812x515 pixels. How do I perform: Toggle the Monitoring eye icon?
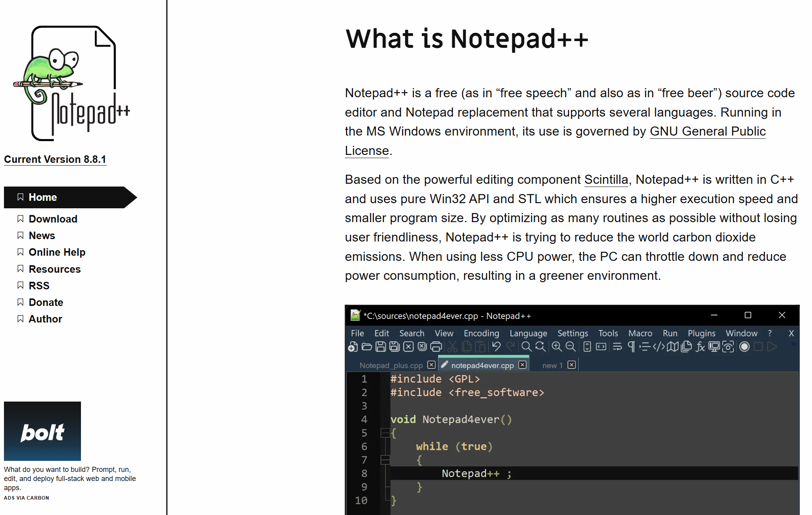728,347
